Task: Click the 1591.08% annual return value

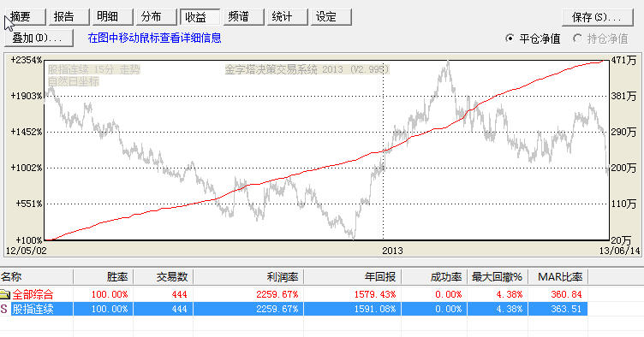Action: tap(374, 309)
